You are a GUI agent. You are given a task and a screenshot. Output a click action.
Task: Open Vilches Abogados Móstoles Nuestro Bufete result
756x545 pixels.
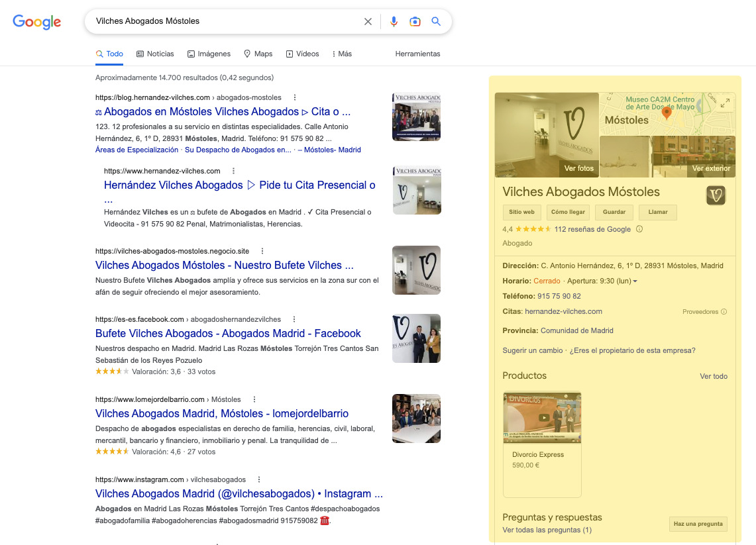(224, 266)
